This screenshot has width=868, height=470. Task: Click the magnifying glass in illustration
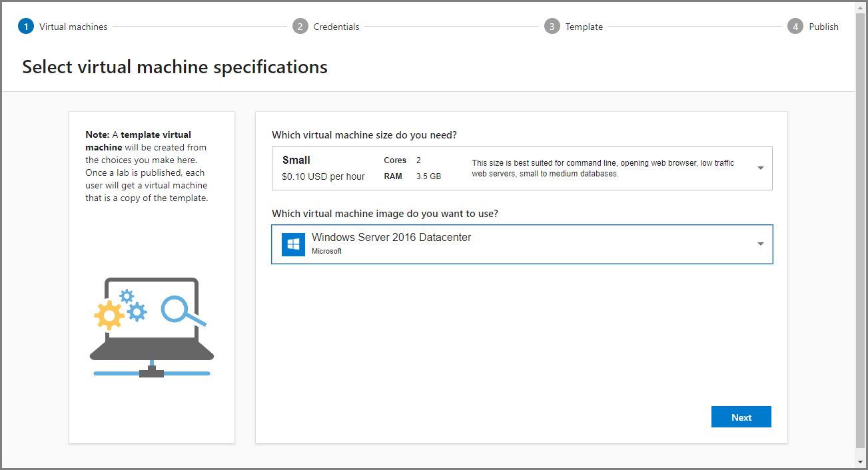(181, 311)
